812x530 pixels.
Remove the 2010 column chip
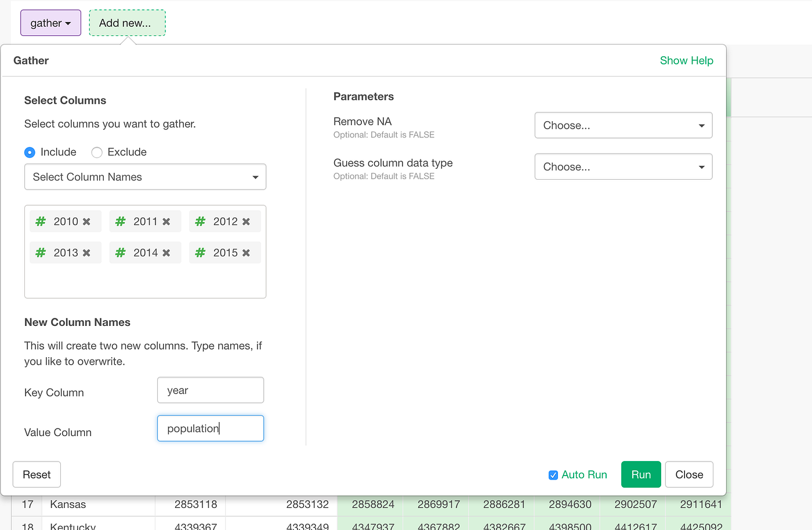(x=86, y=221)
